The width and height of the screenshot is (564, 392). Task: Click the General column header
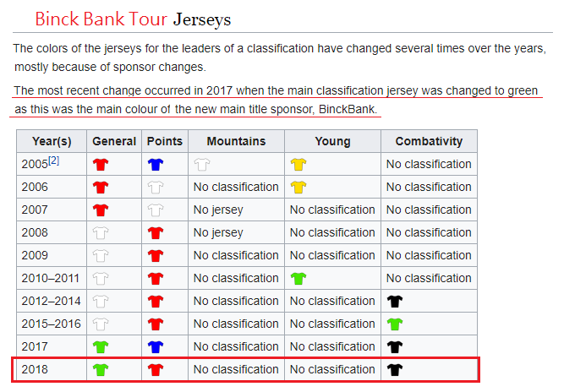pyautogui.click(x=114, y=141)
